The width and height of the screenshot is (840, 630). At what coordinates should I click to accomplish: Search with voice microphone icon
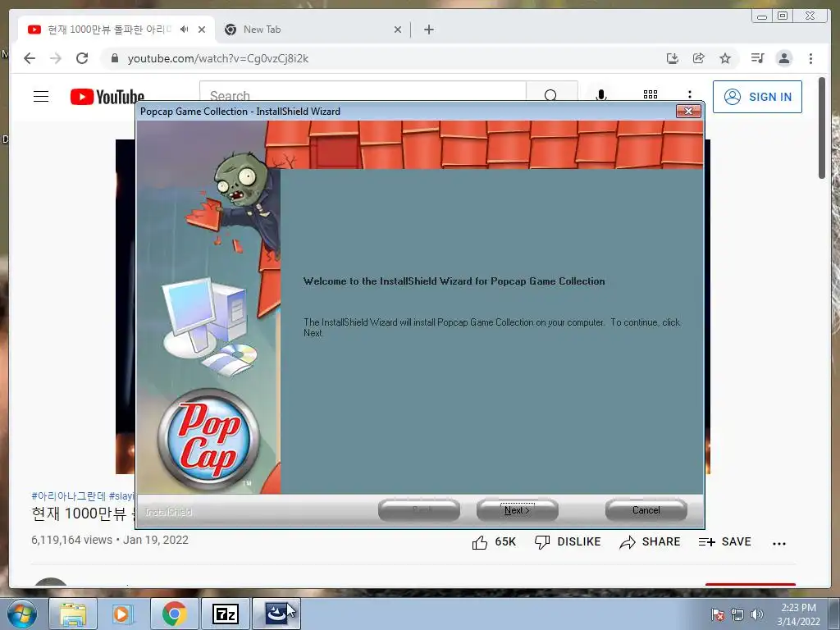pos(601,94)
